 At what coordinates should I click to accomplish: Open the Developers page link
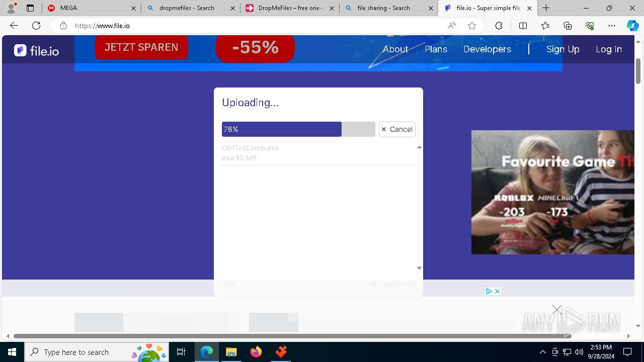pyautogui.click(x=487, y=49)
